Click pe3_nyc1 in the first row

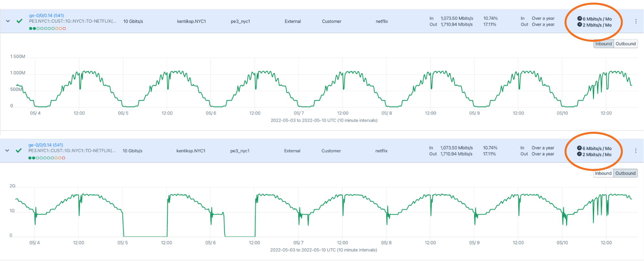tap(240, 22)
